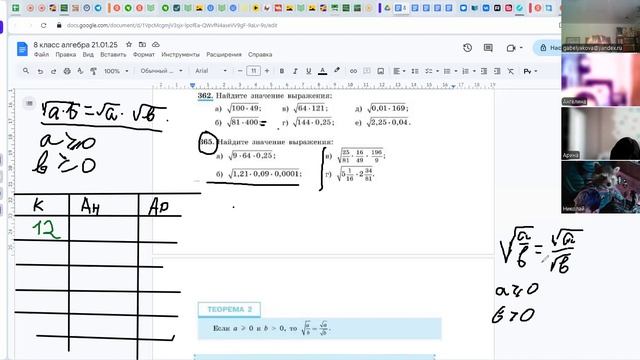Open version history clock icon
The width and height of the screenshot is (640, 360).
[468, 48]
